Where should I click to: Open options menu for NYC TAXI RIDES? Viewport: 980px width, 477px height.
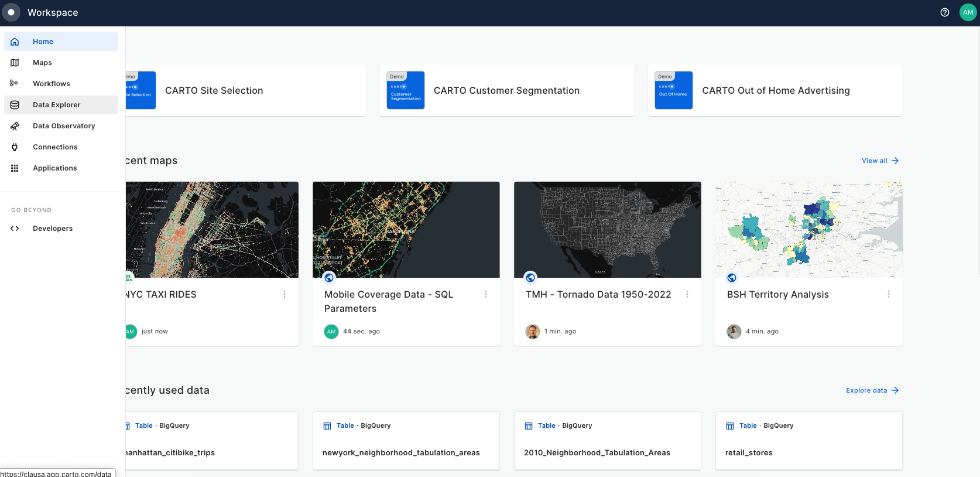pyautogui.click(x=285, y=294)
